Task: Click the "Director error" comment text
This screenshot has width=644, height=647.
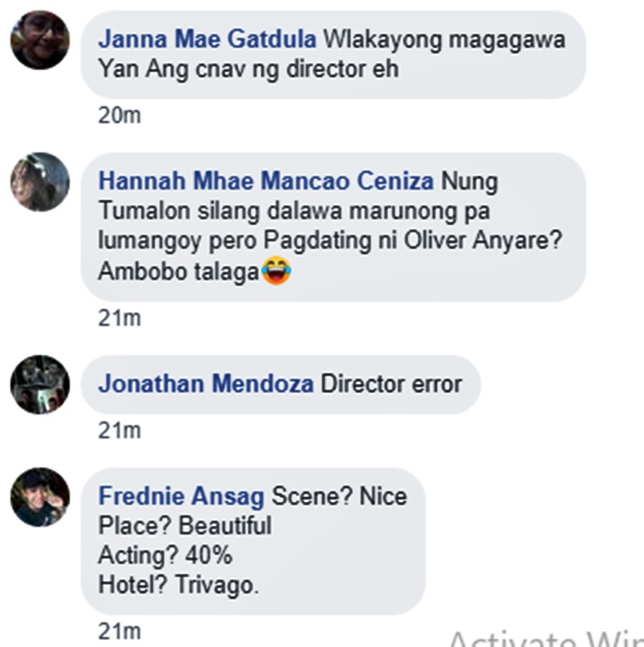Action: pyautogui.click(x=391, y=384)
